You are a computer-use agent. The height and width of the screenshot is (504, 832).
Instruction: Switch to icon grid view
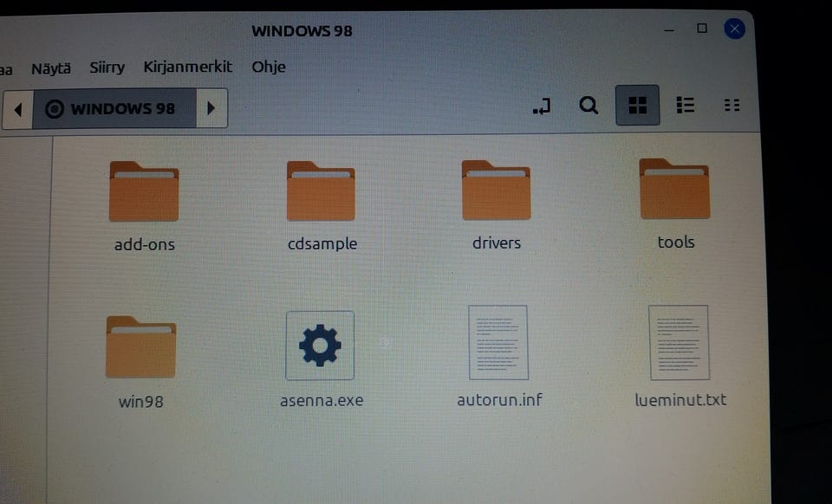click(637, 105)
